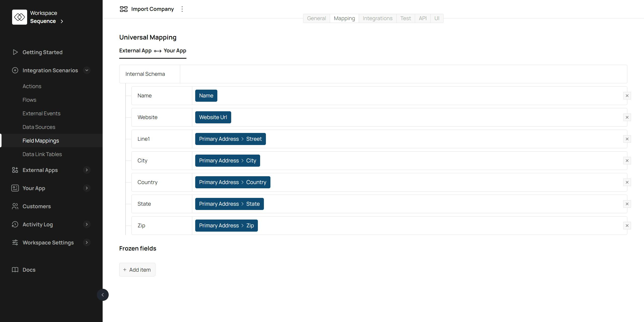Image resolution: width=644 pixels, height=322 pixels.
Task: Switch to the Integrations tab
Action: tap(377, 18)
